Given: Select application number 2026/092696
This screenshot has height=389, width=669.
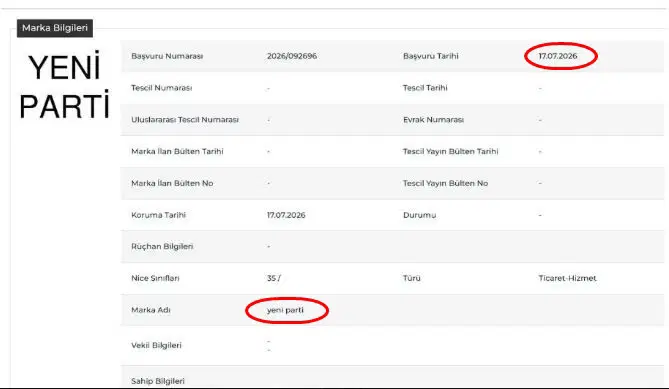Looking at the screenshot, I should (292, 56).
